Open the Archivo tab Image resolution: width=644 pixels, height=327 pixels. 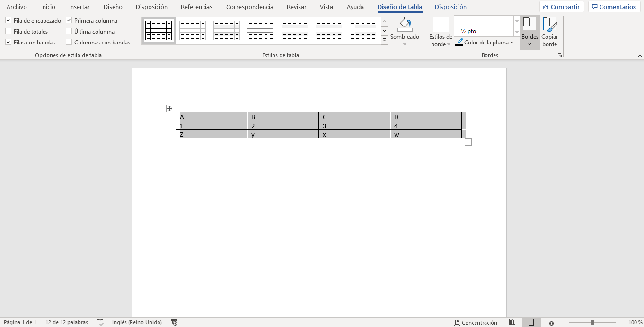(17, 7)
